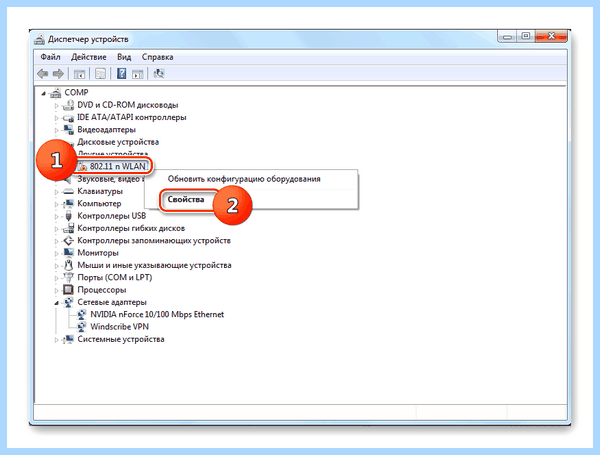Choose Свойства in the context menu

point(186,199)
